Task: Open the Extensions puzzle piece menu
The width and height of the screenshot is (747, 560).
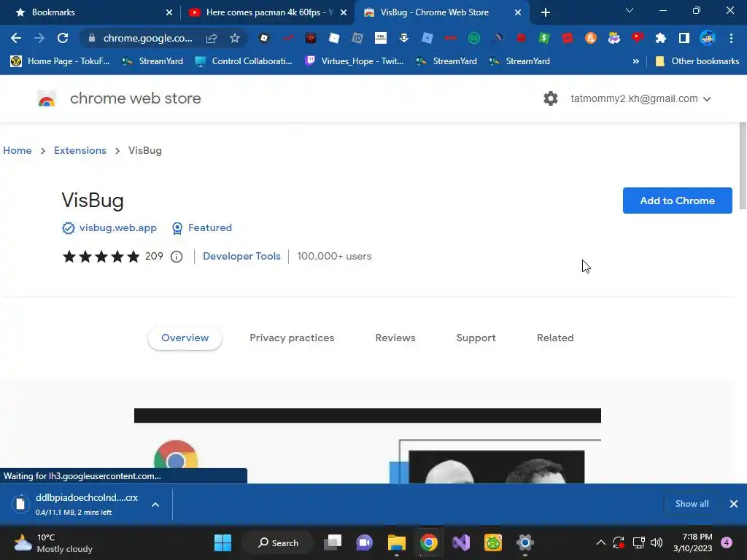Action: (x=661, y=38)
